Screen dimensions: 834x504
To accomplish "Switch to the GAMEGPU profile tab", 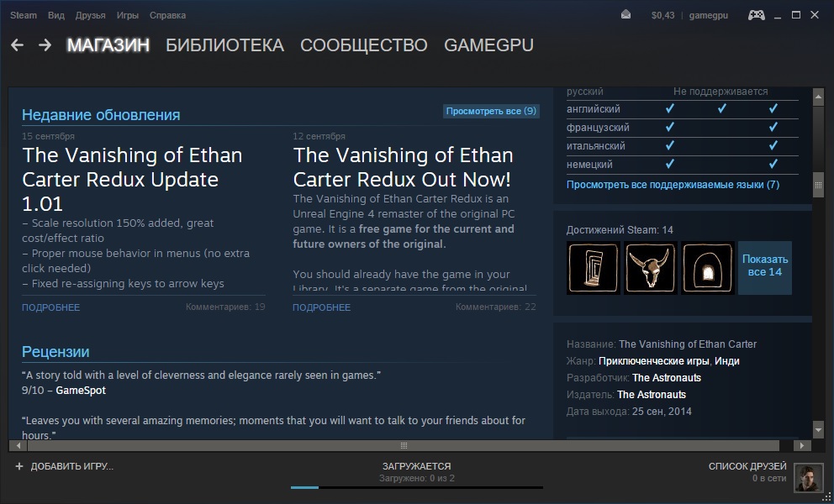I will [488, 45].
